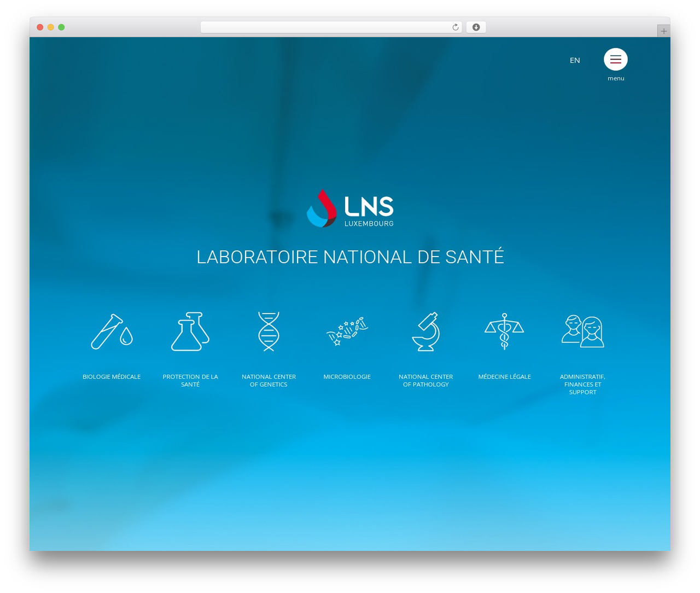Screen dimensions: 700x593
Task: Click the 'menu' label under the hamburger
Action: coord(616,78)
